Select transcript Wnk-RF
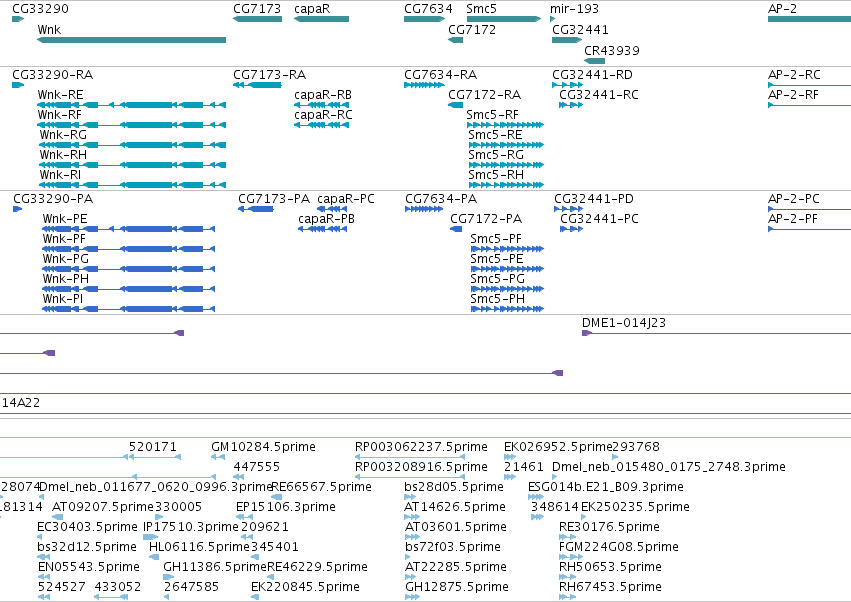 tap(131, 125)
